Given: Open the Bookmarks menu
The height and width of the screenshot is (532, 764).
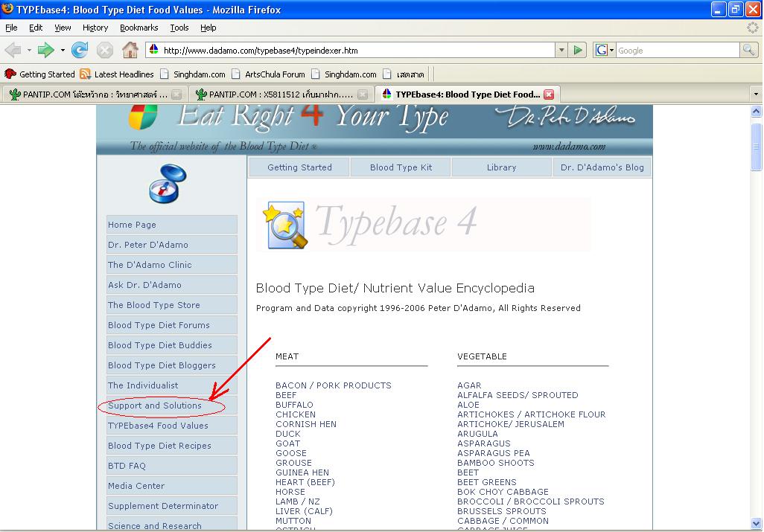Looking at the screenshot, I should pos(139,28).
